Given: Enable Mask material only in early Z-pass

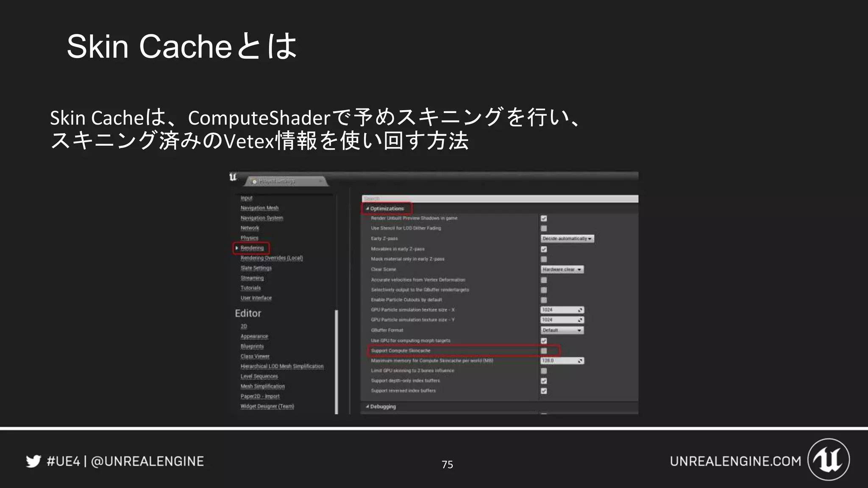Looking at the screenshot, I should [x=544, y=259].
